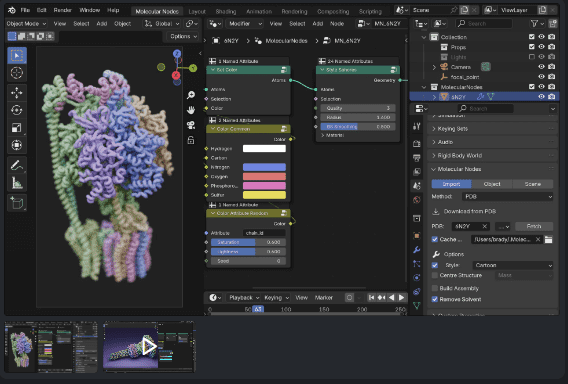Open the Method PDB dropdown

click(x=508, y=197)
